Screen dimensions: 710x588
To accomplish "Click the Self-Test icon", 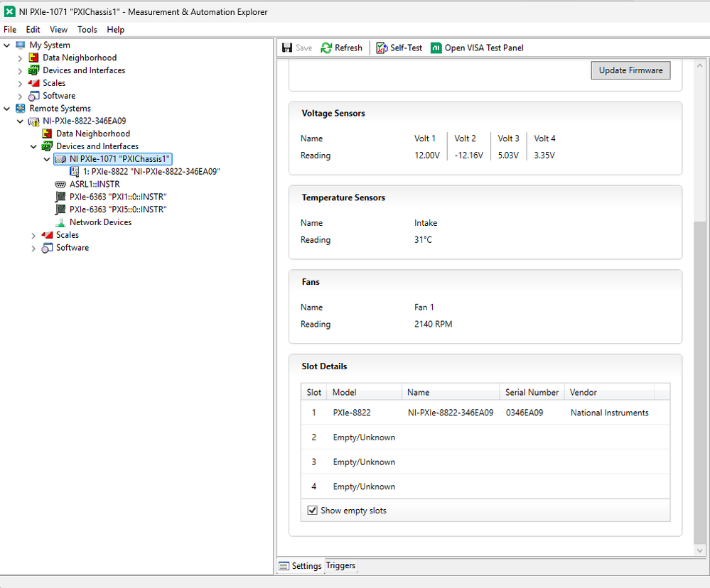I will (382, 48).
